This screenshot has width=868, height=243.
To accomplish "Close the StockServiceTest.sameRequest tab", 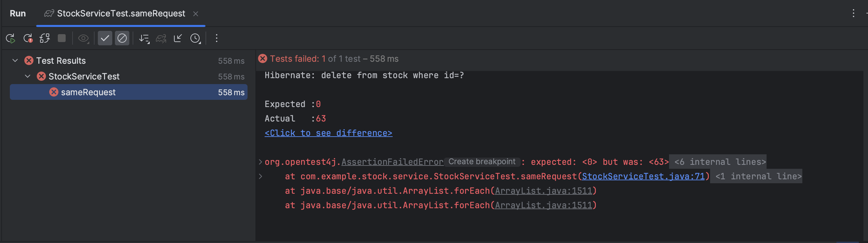I will [x=195, y=14].
